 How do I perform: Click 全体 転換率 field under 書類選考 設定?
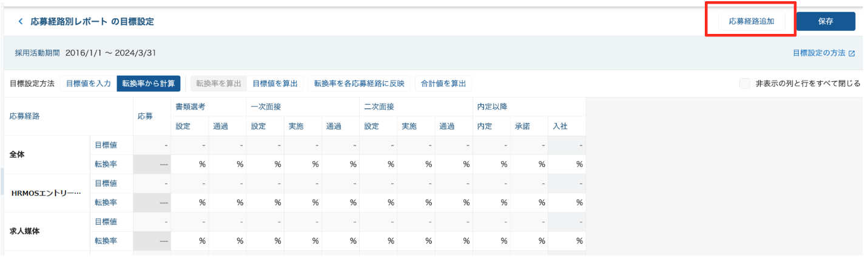coord(190,164)
